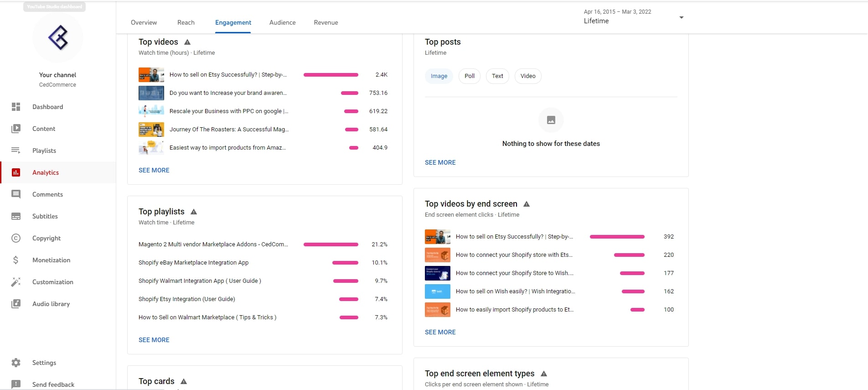Switch to the Reach tab
This screenshot has height=390, width=868.
click(186, 22)
